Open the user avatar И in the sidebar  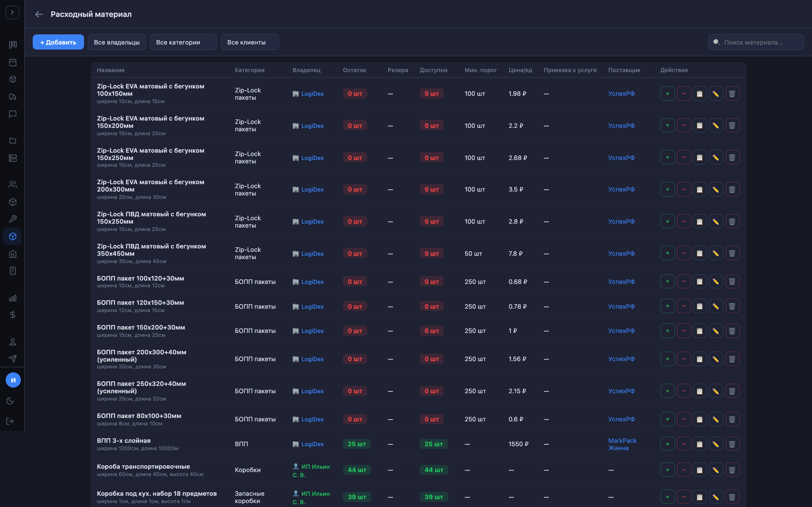(x=13, y=380)
